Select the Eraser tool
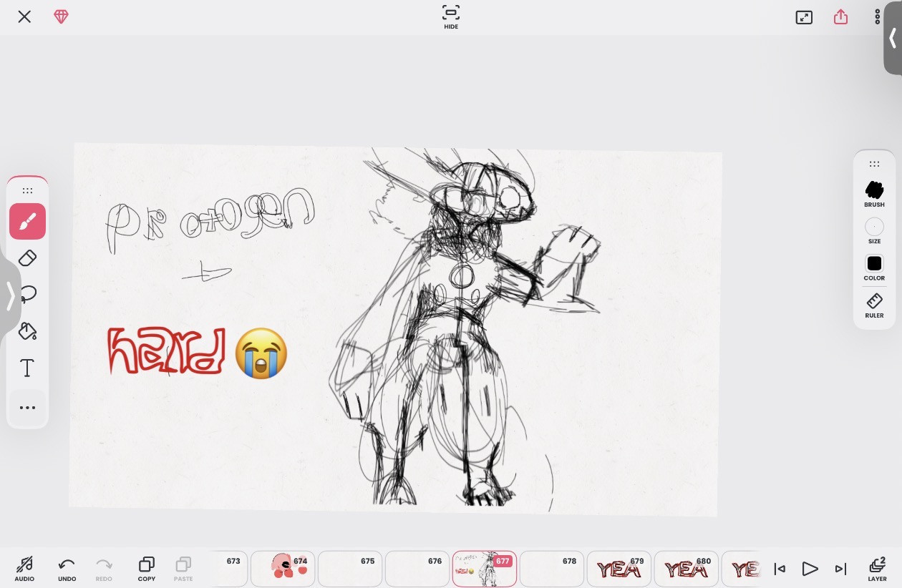902x588 pixels. pyautogui.click(x=27, y=258)
